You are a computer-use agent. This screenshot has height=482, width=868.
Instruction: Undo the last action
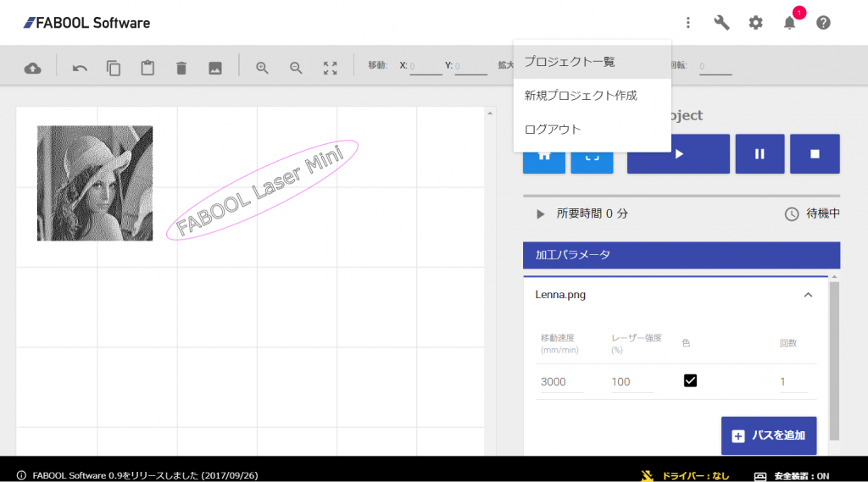click(80, 68)
